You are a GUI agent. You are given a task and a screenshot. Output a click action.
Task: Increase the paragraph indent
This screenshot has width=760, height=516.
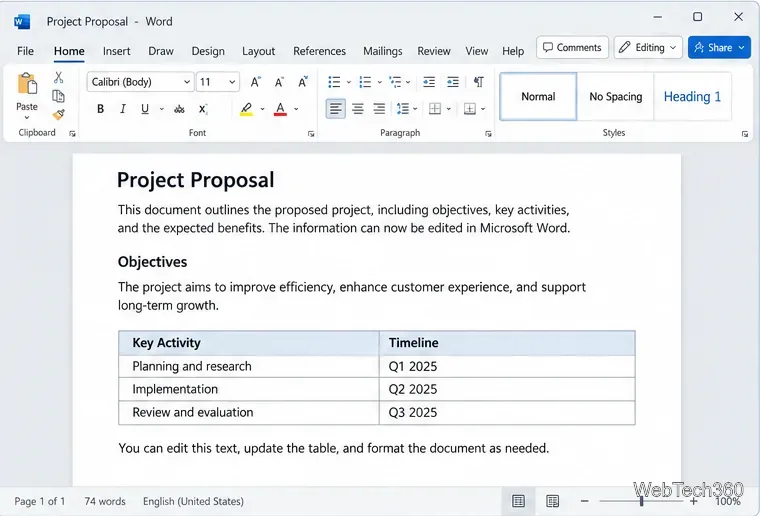tap(453, 82)
